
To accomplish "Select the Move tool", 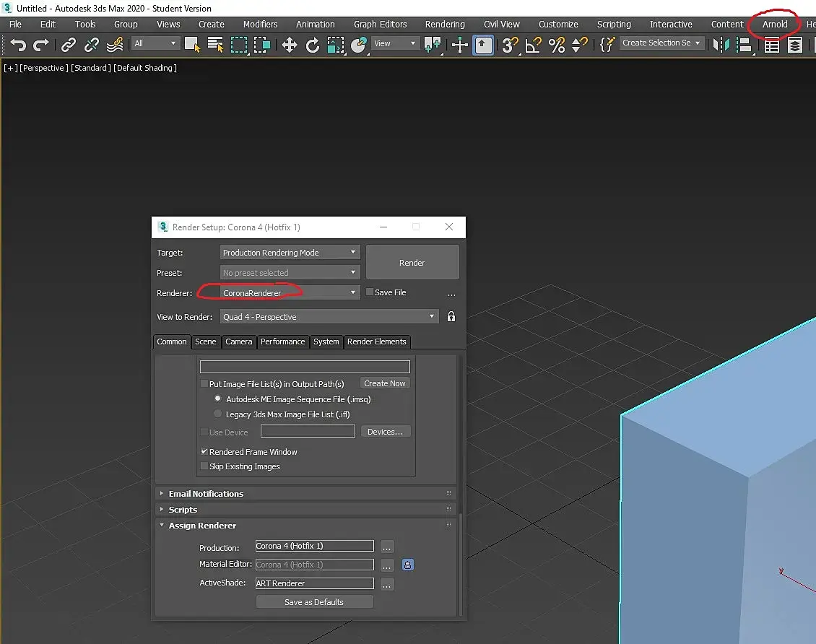I will coord(289,45).
